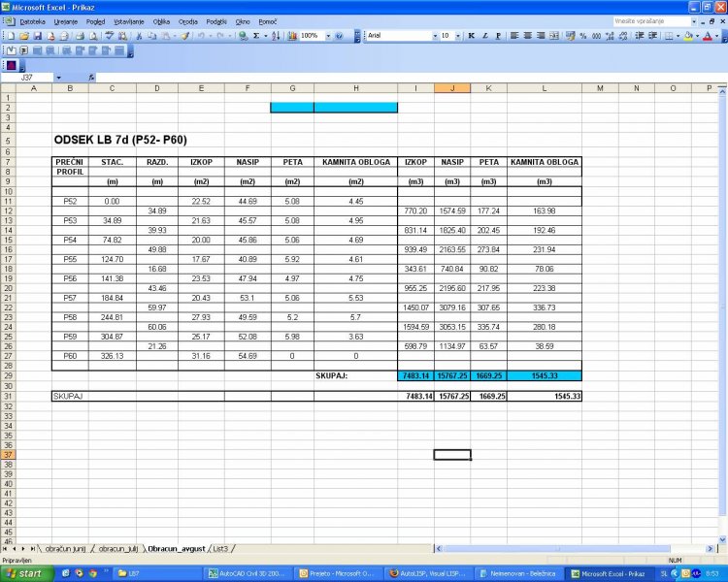Switch to the obracun_julij sheet tab

click(x=117, y=549)
